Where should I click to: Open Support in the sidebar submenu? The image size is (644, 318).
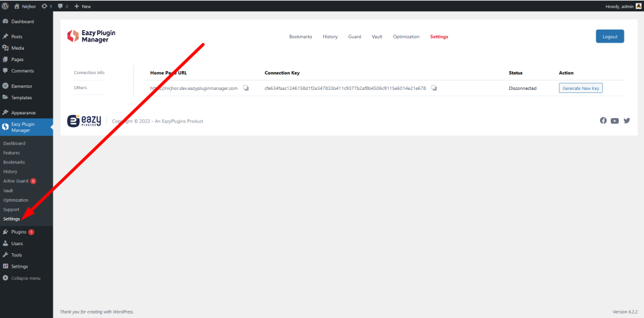pyautogui.click(x=11, y=210)
